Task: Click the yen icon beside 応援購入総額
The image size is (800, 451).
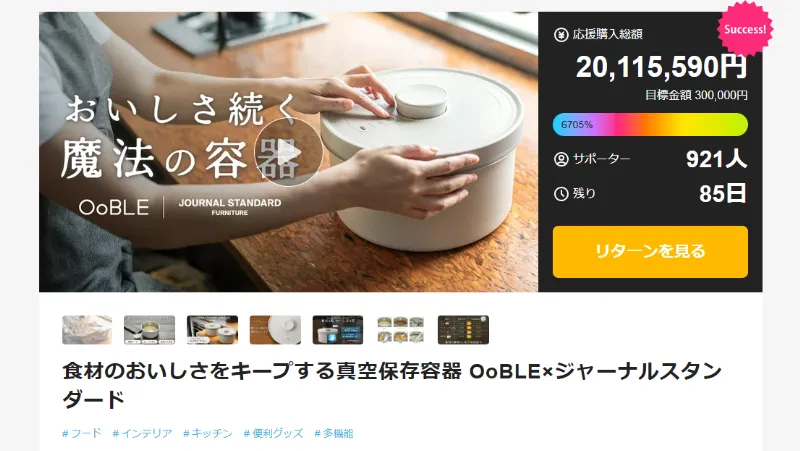Action: pos(561,35)
